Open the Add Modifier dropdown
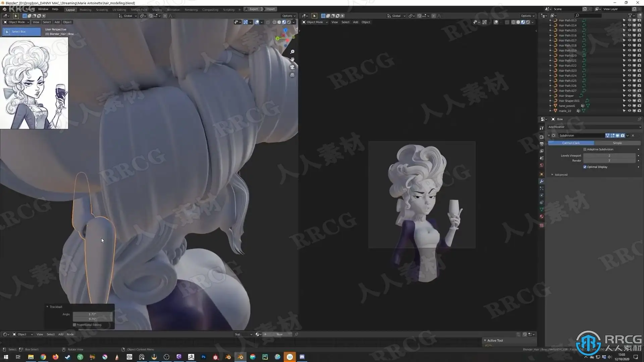This screenshot has height=362, width=644. click(x=594, y=127)
